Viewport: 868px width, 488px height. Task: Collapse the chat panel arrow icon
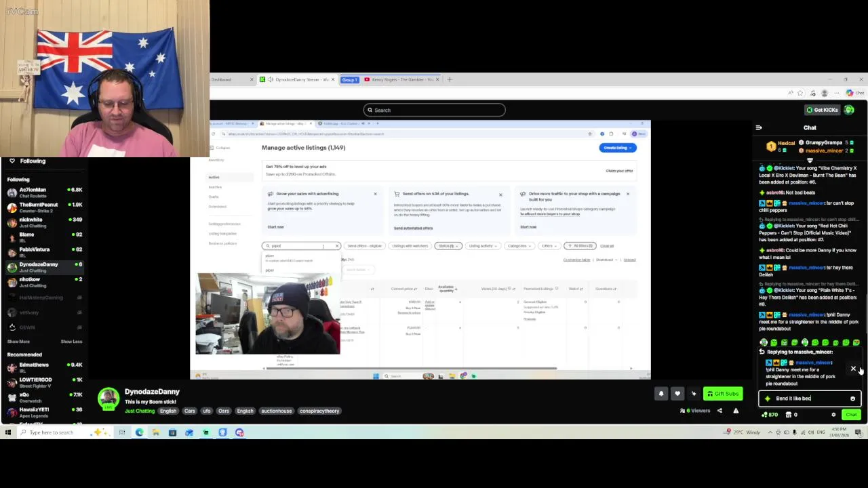(x=759, y=127)
